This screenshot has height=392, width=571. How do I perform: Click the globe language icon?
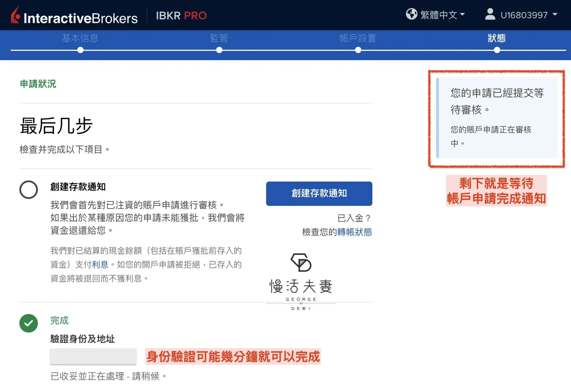click(412, 14)
